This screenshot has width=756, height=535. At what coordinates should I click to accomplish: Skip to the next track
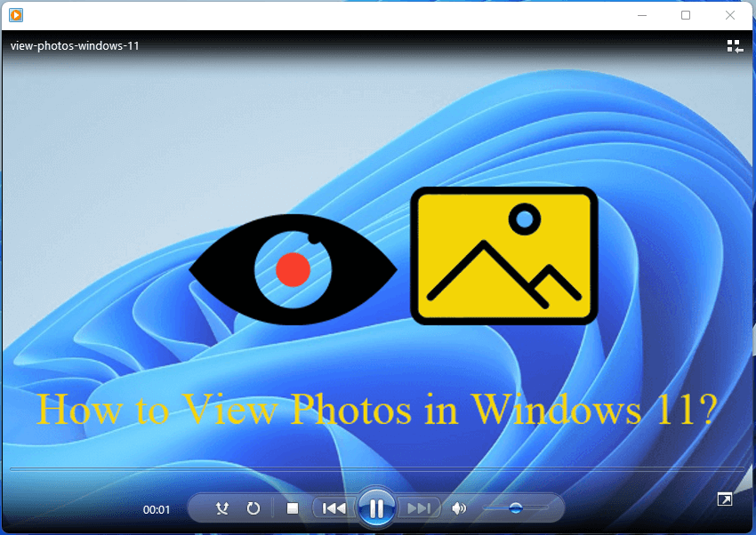click(x=418, y=508)
